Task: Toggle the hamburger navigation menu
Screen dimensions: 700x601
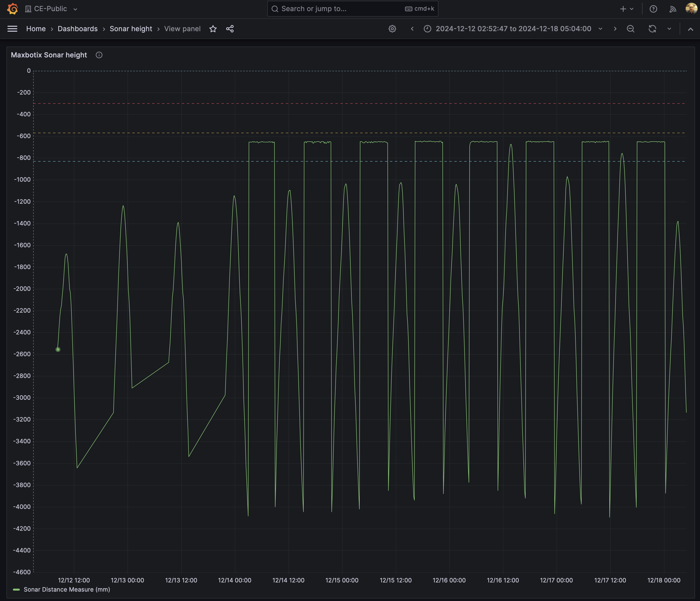Action: pos(12,29)
